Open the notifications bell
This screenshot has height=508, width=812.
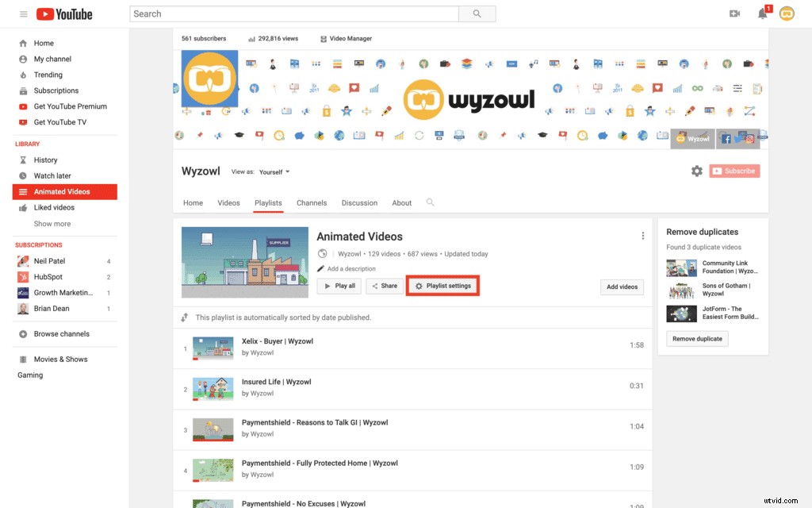(762, 14)
